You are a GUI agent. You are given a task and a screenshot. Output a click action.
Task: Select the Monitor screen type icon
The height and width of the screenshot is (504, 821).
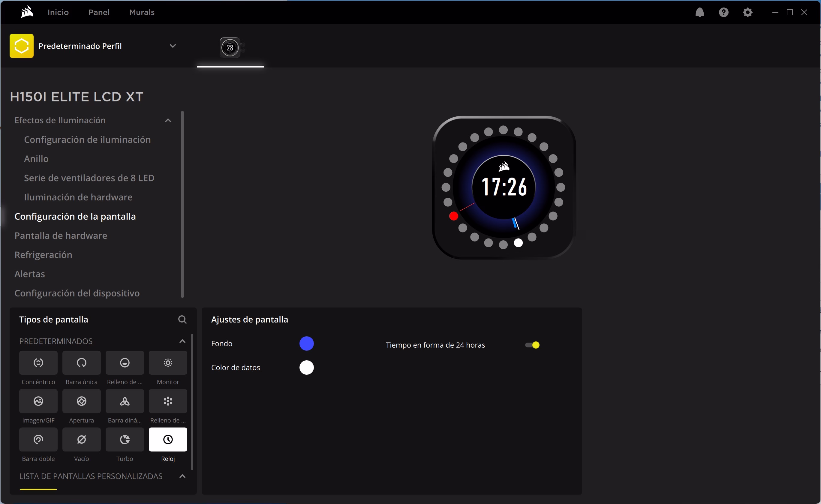pos(168,363)
